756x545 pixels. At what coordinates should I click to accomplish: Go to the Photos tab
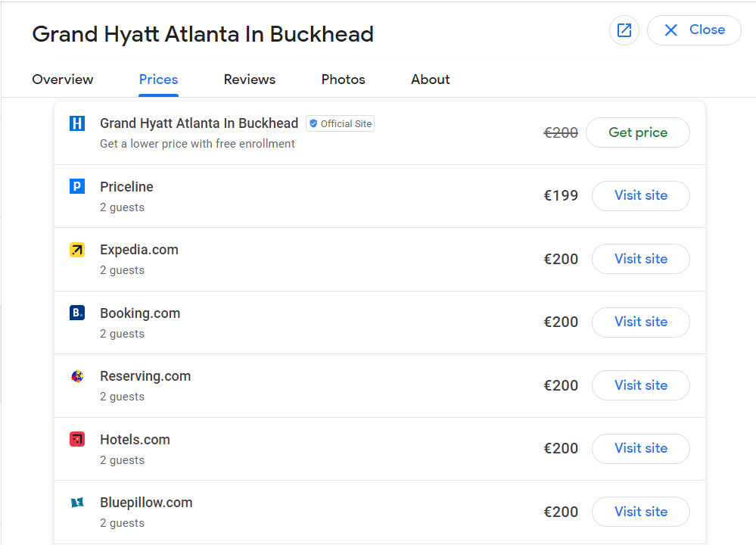coord(344,79)
